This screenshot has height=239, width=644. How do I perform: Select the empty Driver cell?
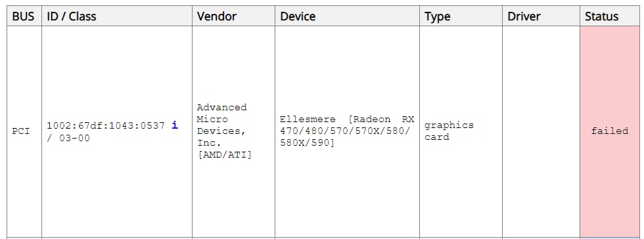[541, 132]
